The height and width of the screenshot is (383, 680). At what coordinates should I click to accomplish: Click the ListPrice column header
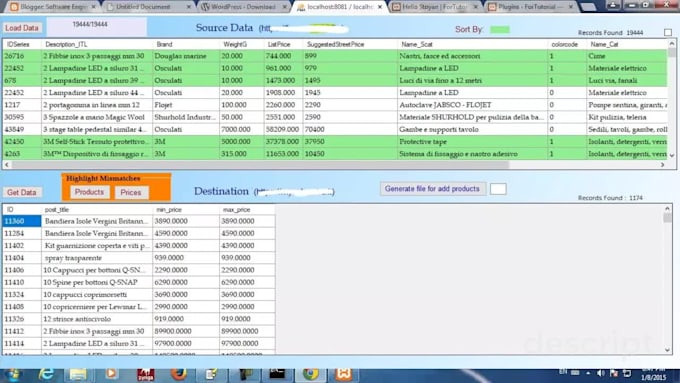pyautogui.click(x=284, y=44)
